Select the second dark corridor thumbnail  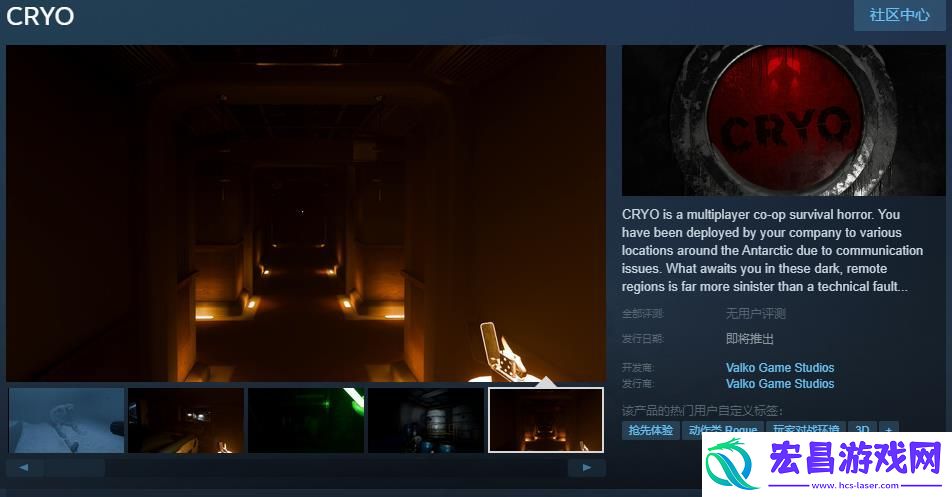tap(186, 421)
